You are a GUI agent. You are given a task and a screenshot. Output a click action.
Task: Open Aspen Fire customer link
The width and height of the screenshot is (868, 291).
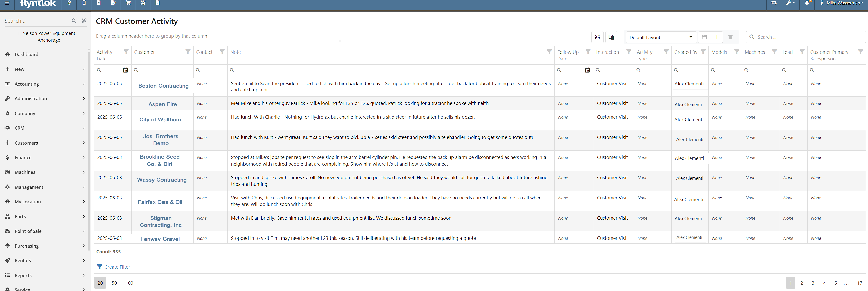click(x=162, y=104)
